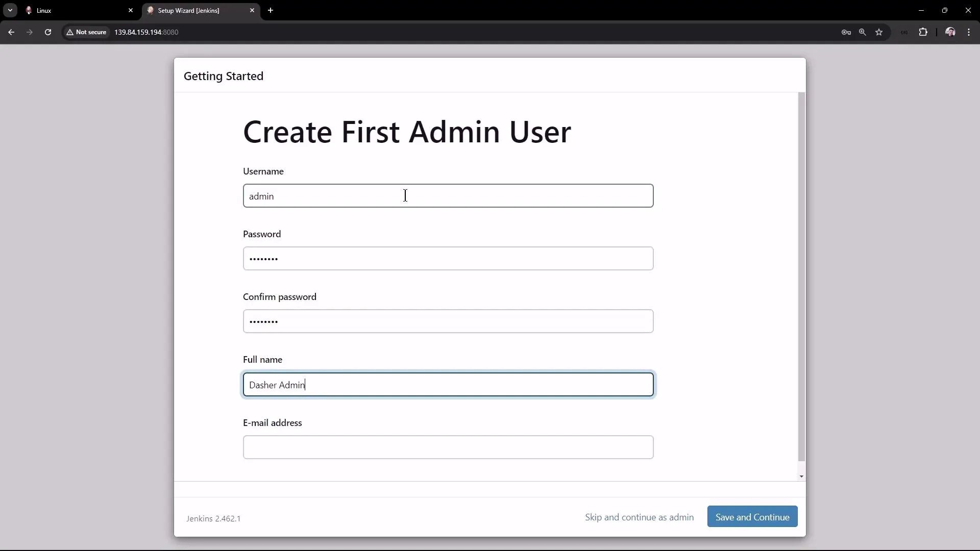The width and height of the screenshot is (980, 551).
Task: Click Skip and continue as admin
Action: tap(639, 517)
